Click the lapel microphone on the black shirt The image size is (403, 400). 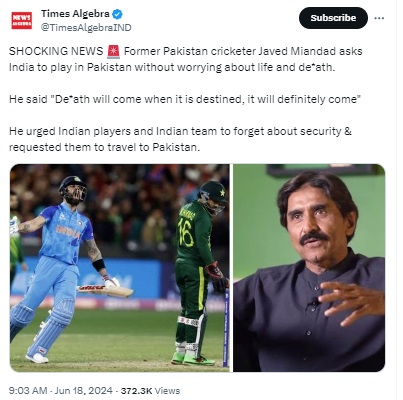pyautogui.click(x=314, y=301)
